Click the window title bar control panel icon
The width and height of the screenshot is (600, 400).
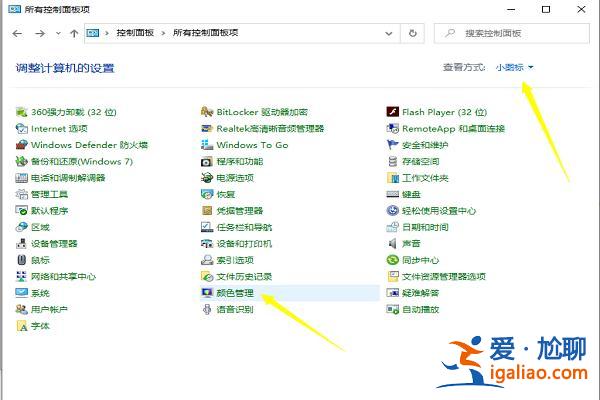tap(14, 8)
